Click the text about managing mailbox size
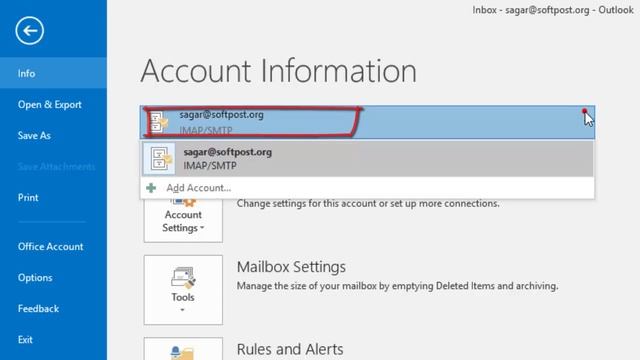Screen dimensions: 640x360 (x=397, y=286)
